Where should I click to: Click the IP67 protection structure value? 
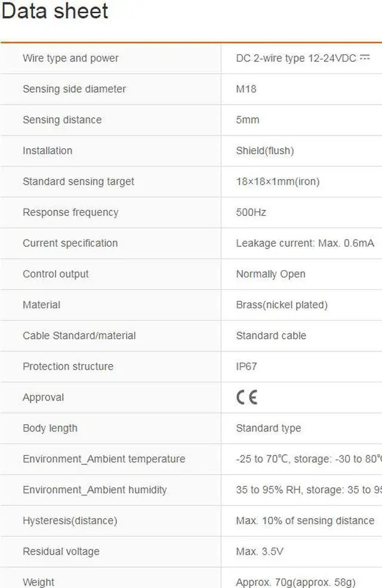tap(247, 366)
